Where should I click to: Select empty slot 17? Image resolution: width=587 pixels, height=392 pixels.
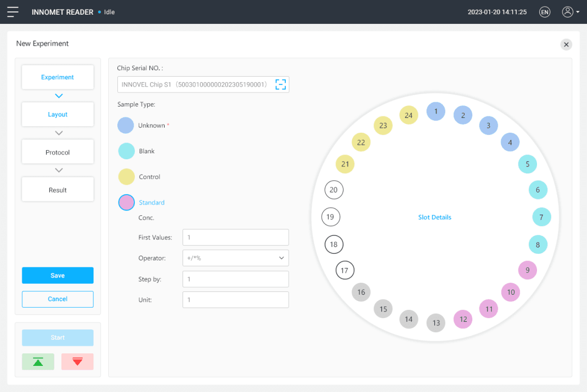tap(345, 270)
